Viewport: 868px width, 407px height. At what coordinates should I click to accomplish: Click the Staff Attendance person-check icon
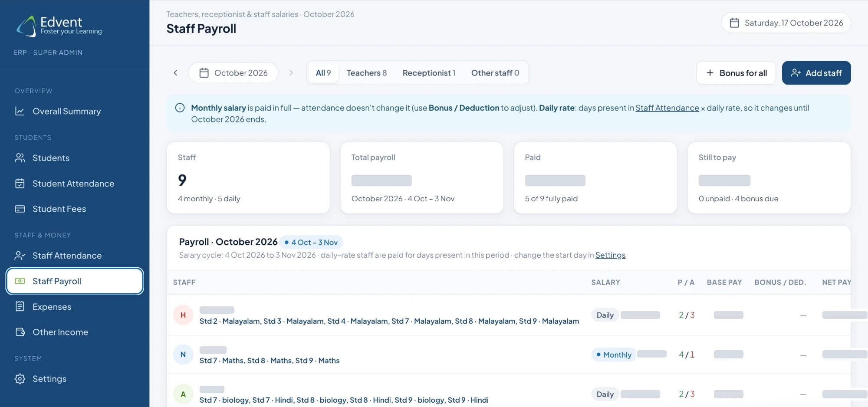click(20, 256)
